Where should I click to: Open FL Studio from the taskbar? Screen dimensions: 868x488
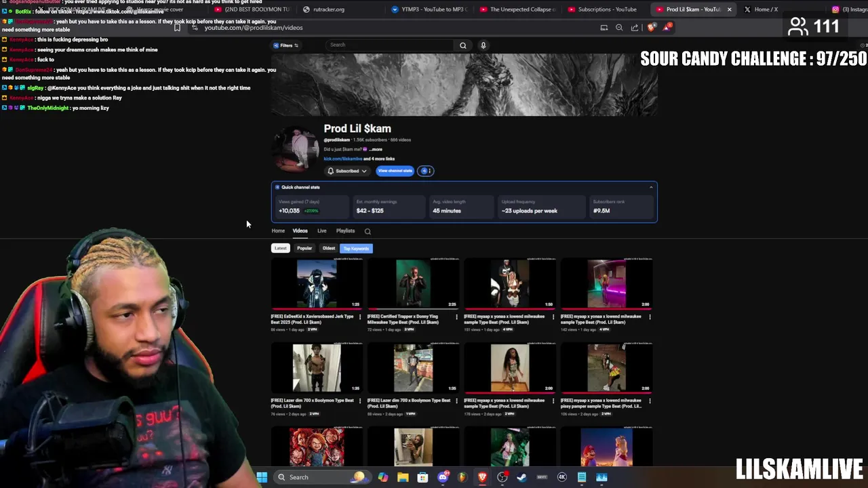click(x=462, y=477)
